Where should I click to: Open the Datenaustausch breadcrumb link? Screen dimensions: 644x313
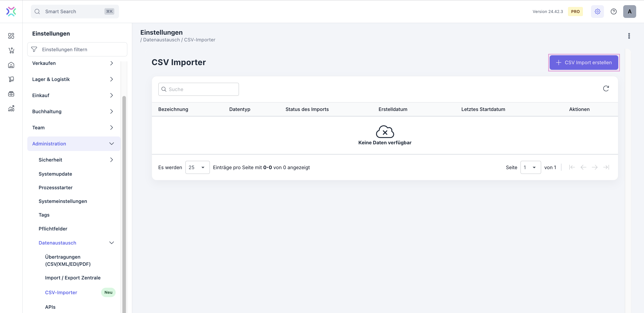click(x=162, y=40)
